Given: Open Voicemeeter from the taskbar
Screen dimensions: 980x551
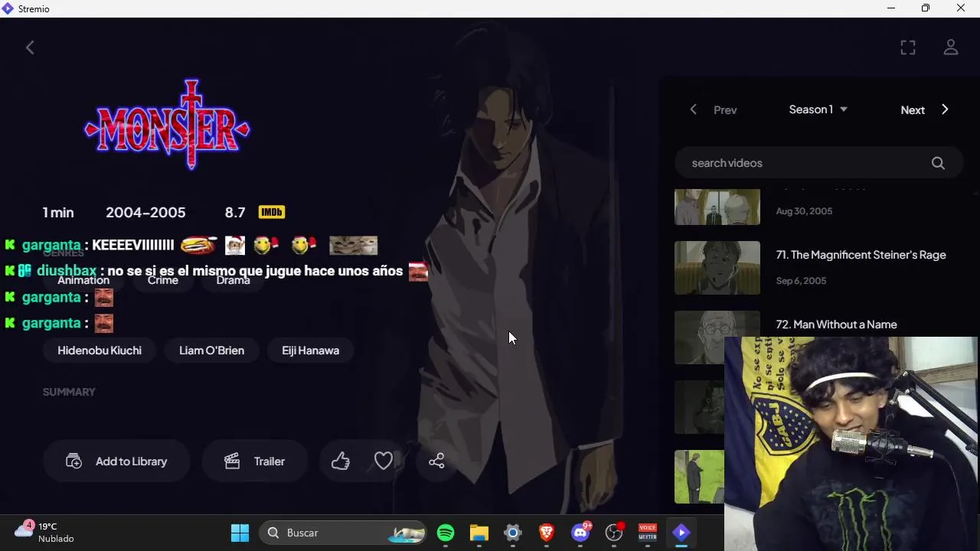Looking at the screenshot, I should point(648,533).
